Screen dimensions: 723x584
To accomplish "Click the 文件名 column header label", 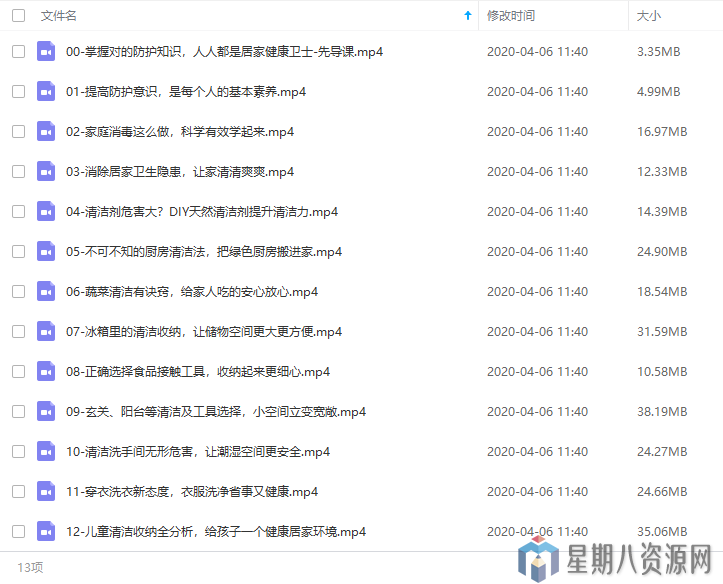I will tap(59, 16).
